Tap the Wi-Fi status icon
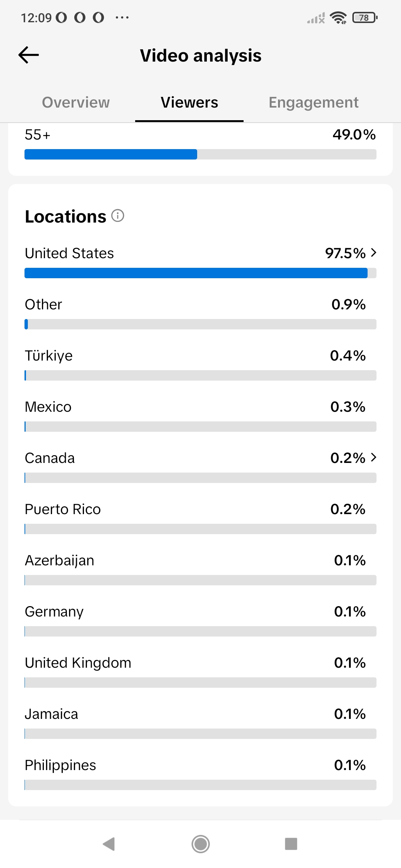This screenshot has height=868, width=401. (338, 17)
